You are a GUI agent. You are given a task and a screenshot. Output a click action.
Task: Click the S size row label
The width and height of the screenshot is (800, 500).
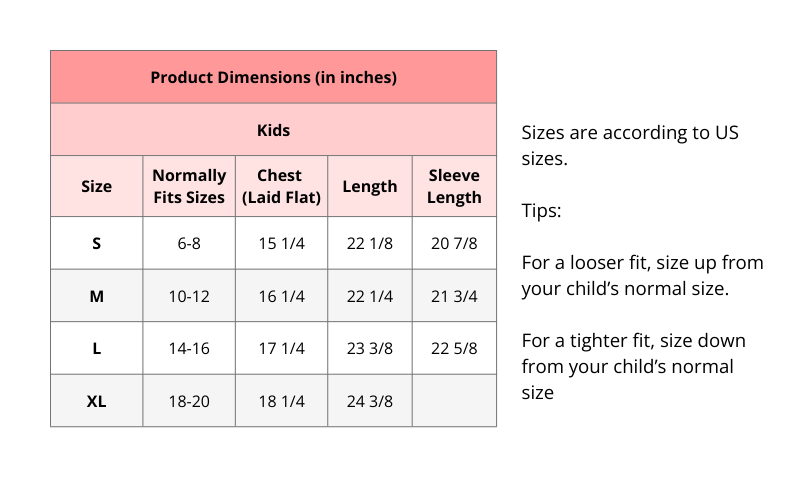click(x=96, y=243)
